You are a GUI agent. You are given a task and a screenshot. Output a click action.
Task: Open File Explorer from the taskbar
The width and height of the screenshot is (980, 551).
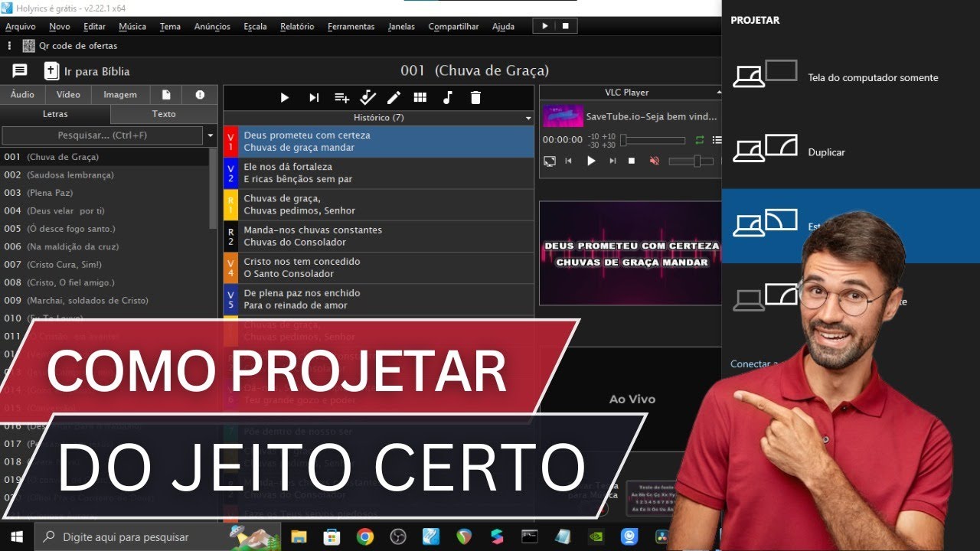[299, 537]
